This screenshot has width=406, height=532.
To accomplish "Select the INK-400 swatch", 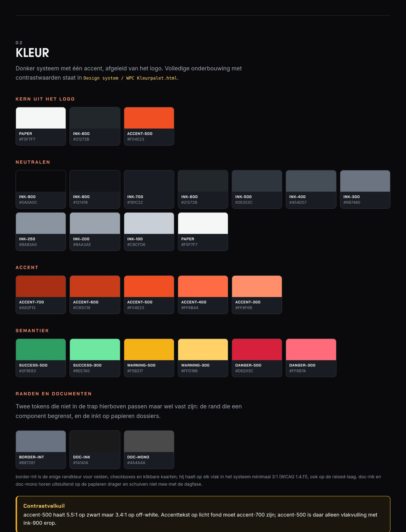I will 311,189.
